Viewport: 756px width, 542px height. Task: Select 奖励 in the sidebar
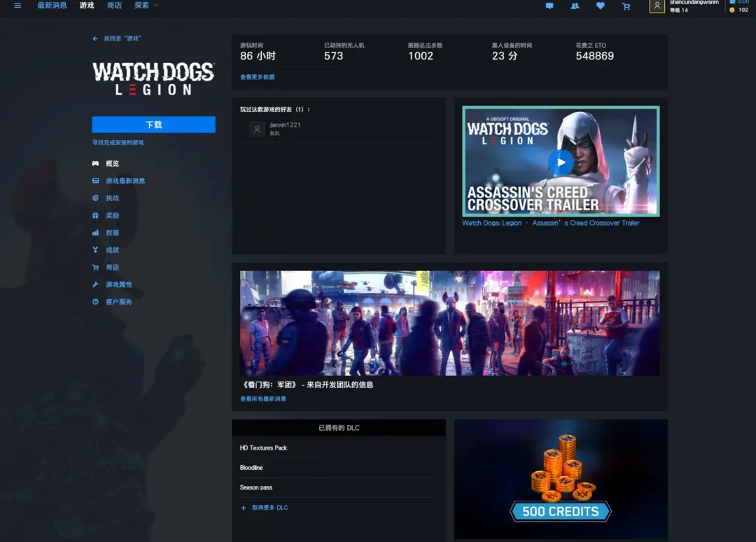112,216
